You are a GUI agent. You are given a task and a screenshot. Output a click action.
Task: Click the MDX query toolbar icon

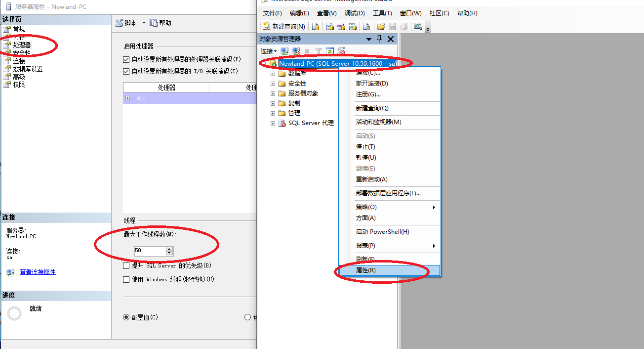tap(329, 27)
